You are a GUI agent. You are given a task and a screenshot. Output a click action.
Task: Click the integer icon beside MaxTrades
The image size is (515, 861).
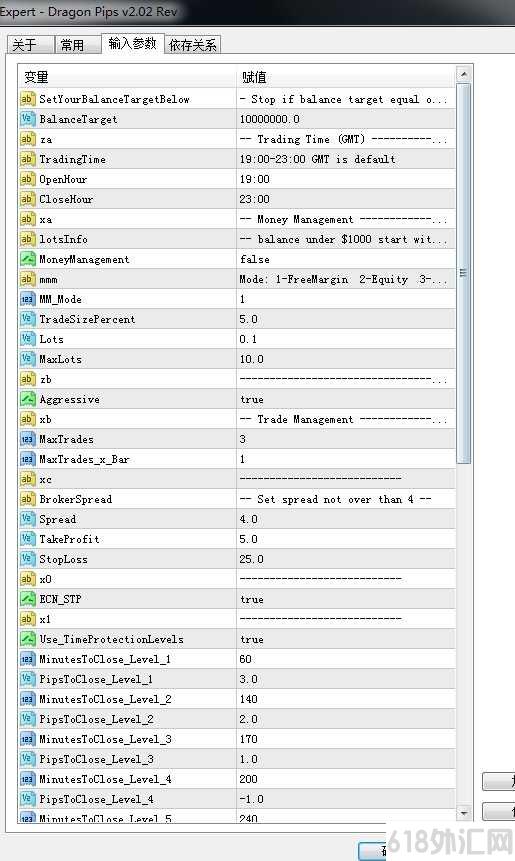tap(27, 439)
